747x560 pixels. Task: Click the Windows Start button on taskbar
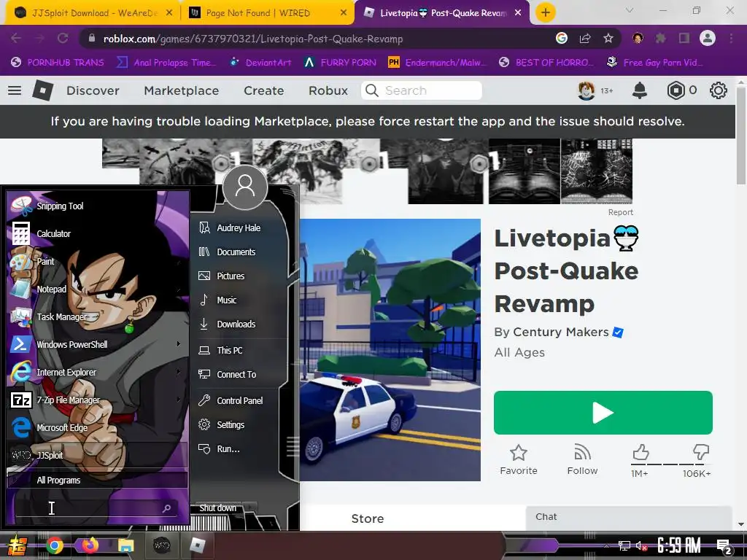click(x=18, y=545)
